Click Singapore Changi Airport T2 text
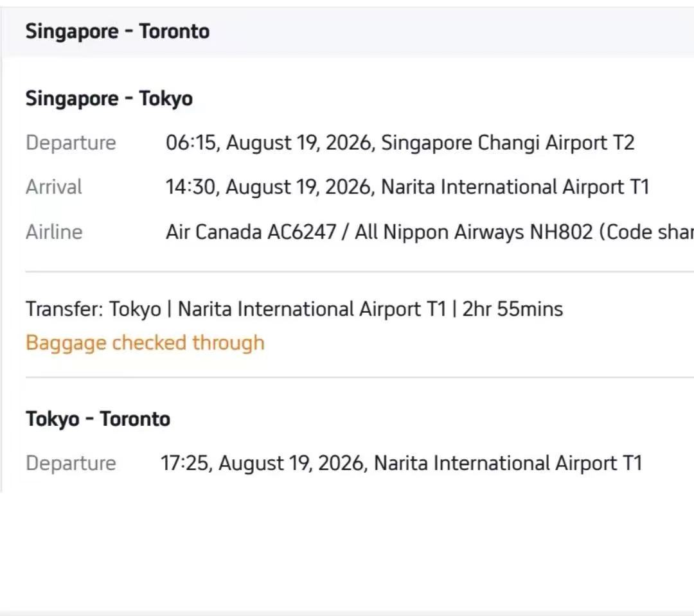Image resolution: width=694 pixels, height=616 pixels. coord(508,143)
